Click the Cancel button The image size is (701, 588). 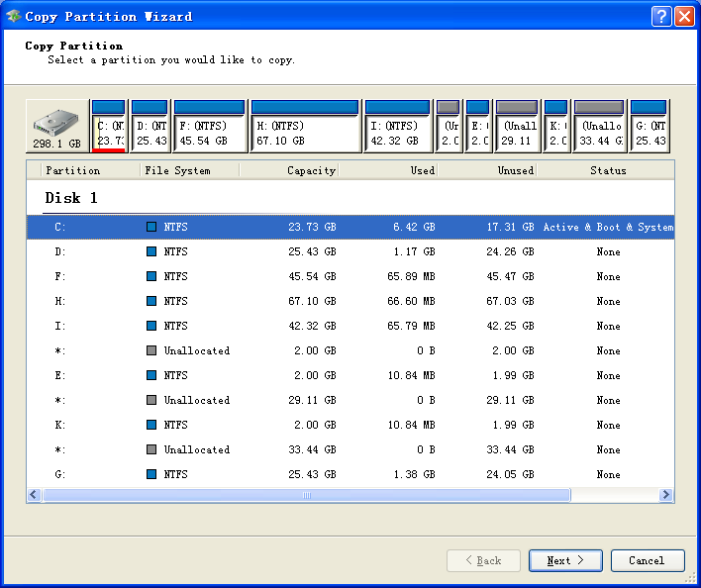pyautogui.click(x=648, y=560)
